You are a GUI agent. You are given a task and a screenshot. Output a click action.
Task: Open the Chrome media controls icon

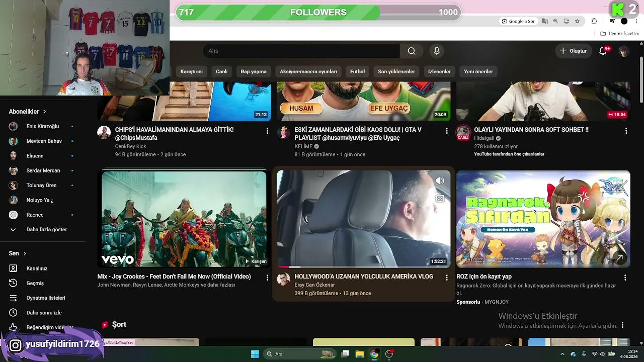click(x=612, y=21)
